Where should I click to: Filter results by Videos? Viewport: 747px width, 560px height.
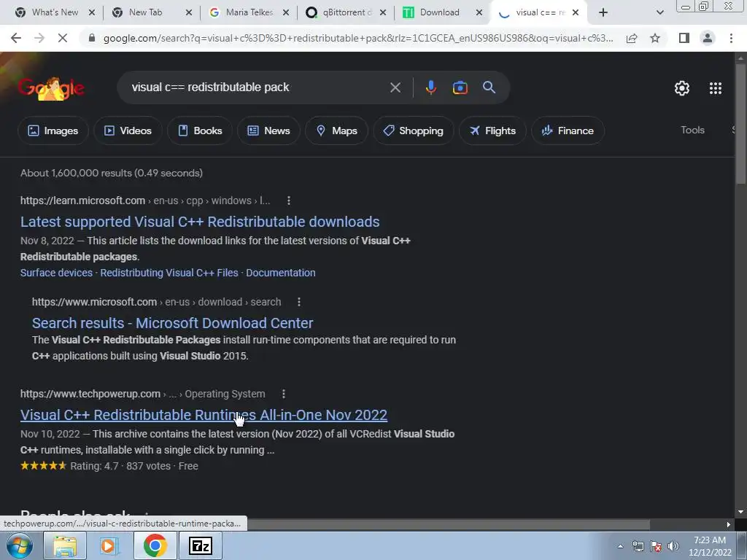[128, 131]
